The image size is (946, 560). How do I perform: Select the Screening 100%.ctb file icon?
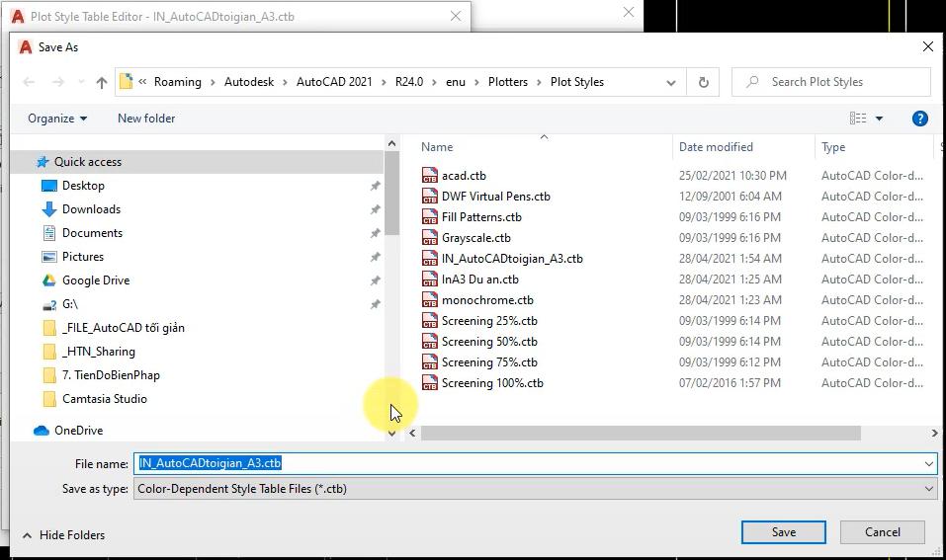(x=430, y=383)
